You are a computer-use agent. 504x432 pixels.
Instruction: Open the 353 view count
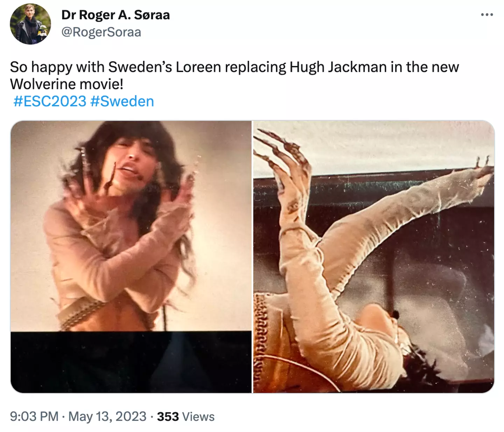tap(168, 416)
